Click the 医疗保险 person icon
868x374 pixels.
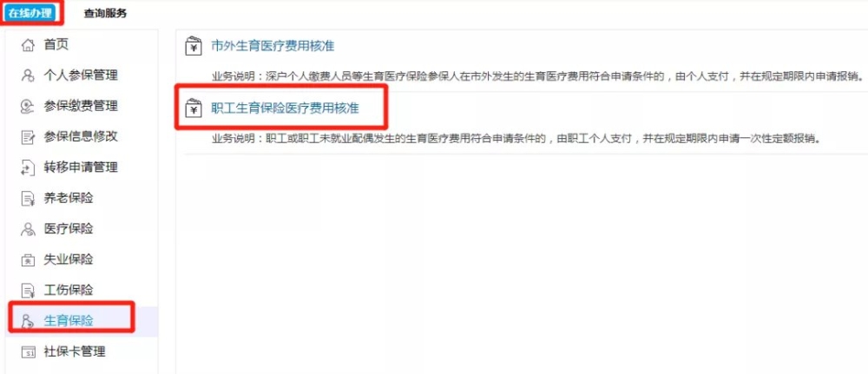(x=28, y=229)
